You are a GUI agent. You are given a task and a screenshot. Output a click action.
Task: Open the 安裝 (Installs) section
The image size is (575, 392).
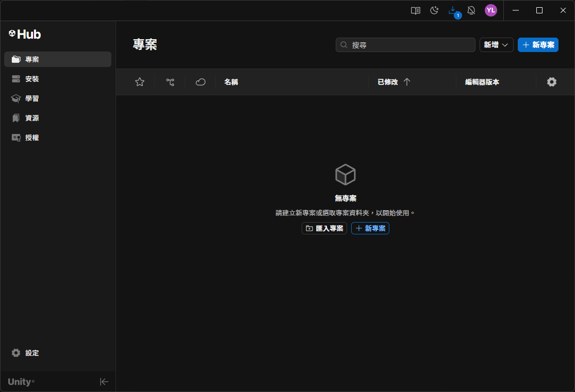pos(32,78)
